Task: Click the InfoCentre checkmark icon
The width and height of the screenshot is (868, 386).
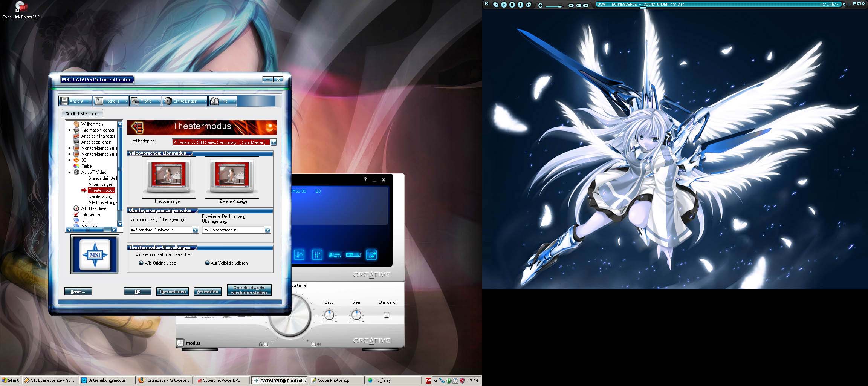Action: (76, 214)
